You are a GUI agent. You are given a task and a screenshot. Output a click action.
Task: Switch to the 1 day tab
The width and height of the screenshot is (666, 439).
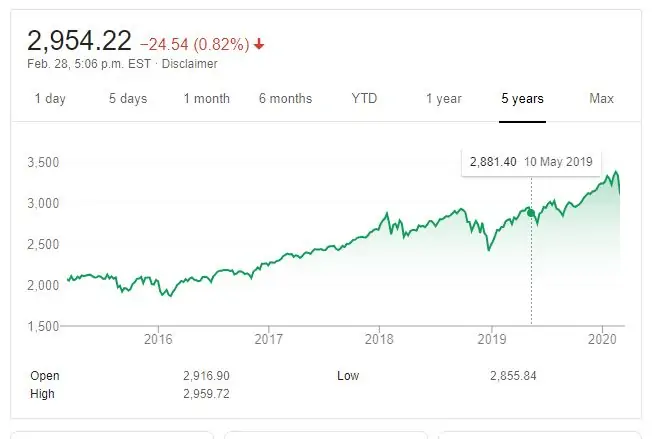50,98
